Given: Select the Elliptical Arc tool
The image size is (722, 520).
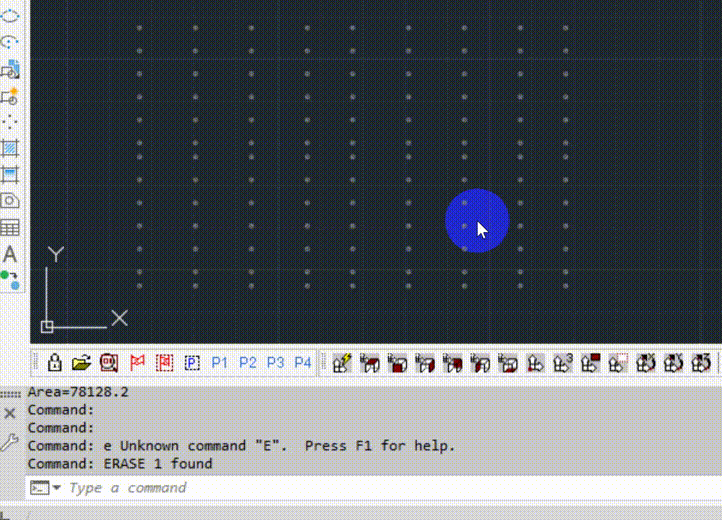Looking at the screenshot, I should tap(10, 42).
